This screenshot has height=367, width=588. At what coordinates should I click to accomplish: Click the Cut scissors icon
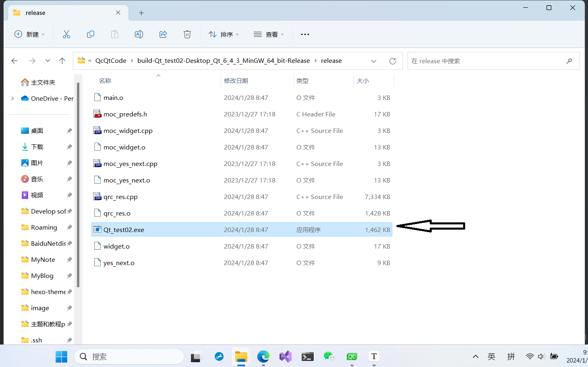pyautogui.click(x=66, y=34)
